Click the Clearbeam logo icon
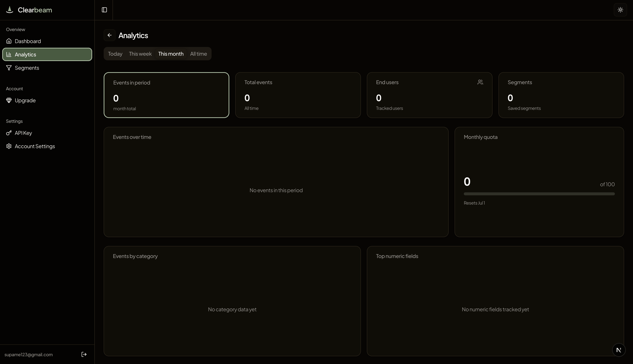 pos(9,10)
